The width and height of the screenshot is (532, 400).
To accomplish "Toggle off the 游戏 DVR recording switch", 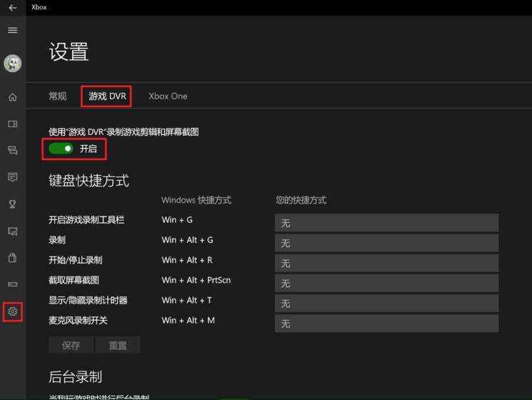I will click(61, 149).
